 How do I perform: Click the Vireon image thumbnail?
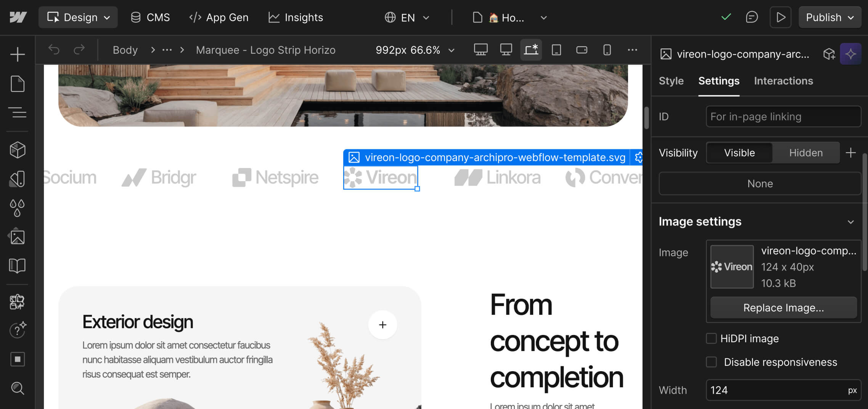[732, 267]
